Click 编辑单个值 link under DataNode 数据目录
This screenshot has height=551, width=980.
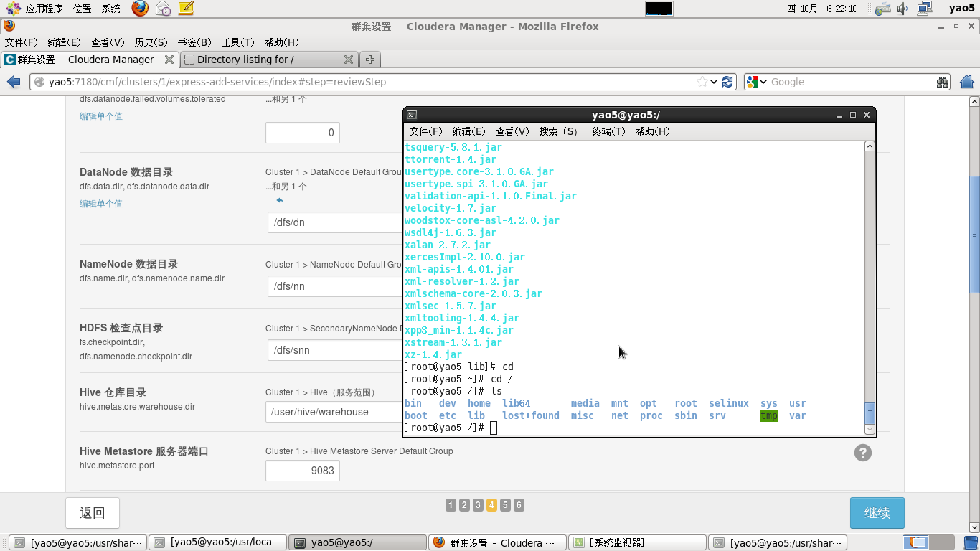click(101, 204)
